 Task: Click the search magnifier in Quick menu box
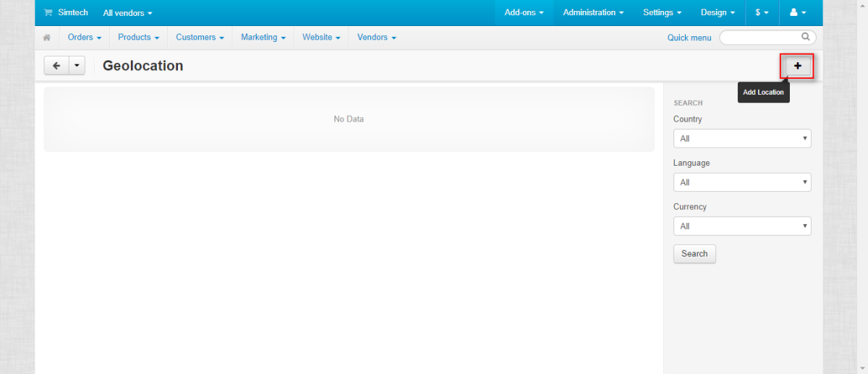(x=806, y=37)
